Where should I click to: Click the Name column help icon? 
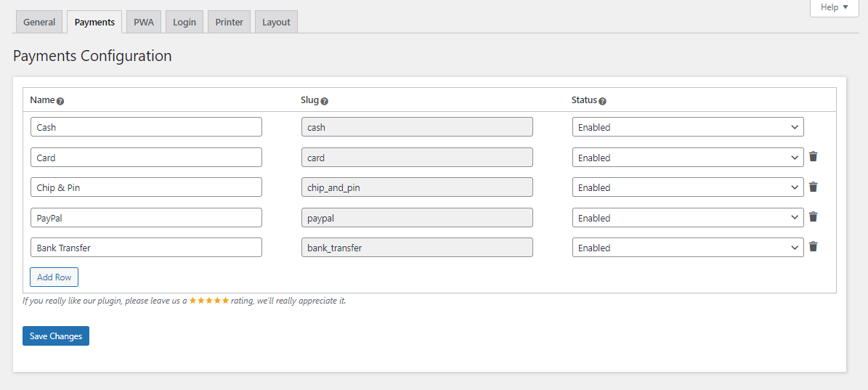click(60, 101)
